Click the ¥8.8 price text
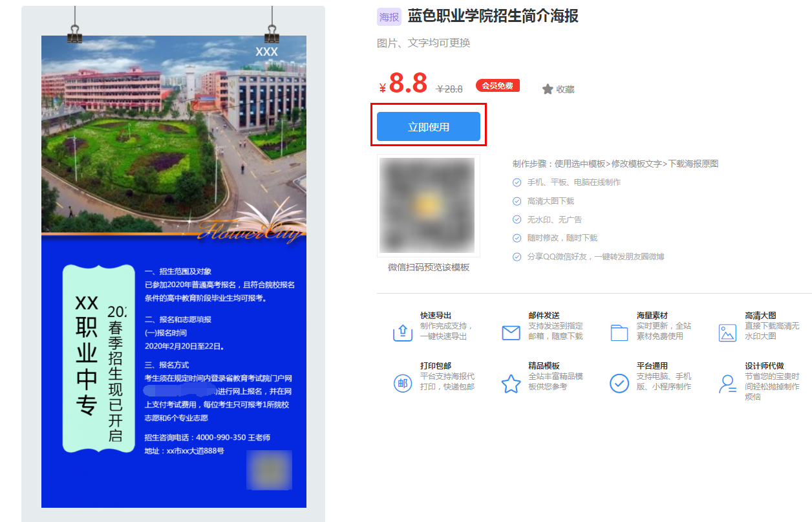Viewport: 812px width, 522px height. coord(403,83)
